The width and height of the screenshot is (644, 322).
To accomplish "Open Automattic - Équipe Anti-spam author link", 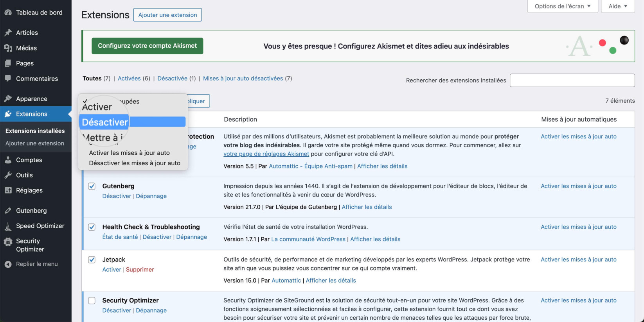I will click(311, 166).
